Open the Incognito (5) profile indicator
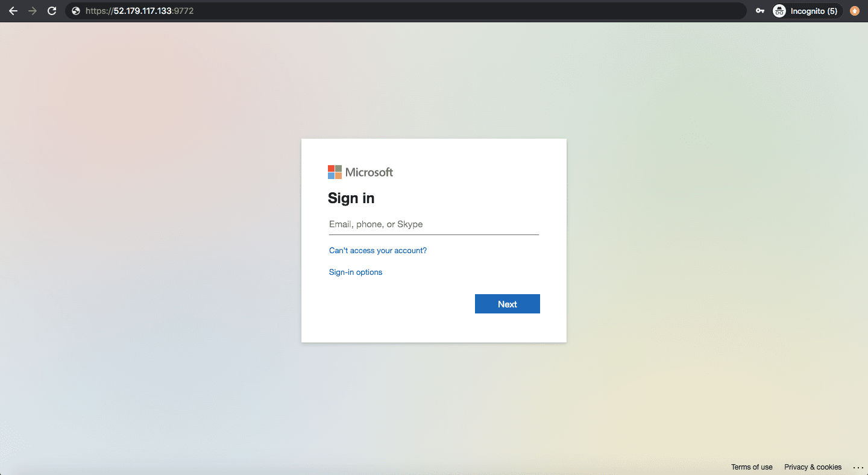Screen dimensions: 868x475 point(808,11)
